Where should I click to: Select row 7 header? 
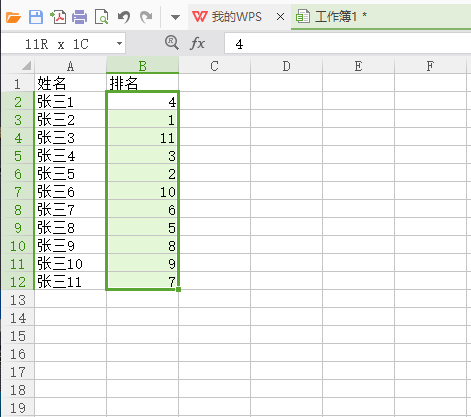click(x=18, y=191)
